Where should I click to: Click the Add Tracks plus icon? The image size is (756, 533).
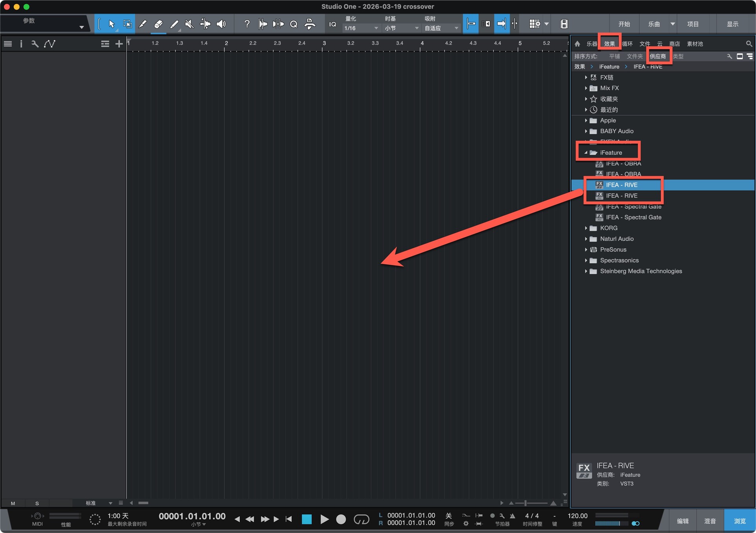(119, 44)
